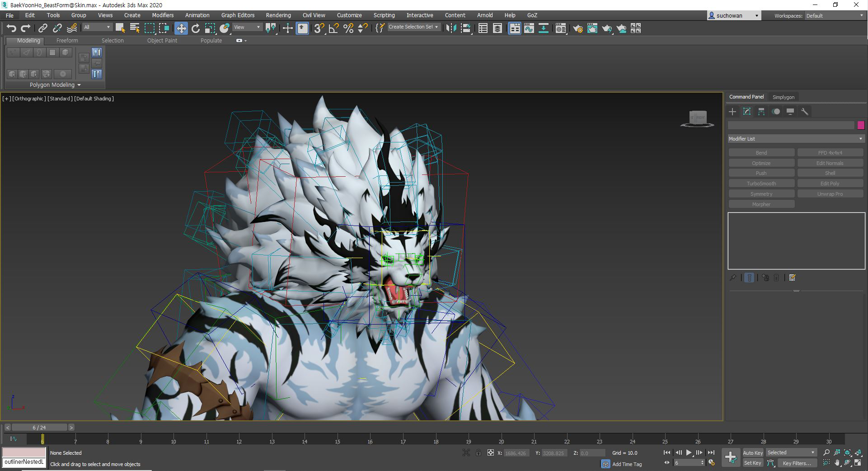Viewport: 868px width, 471px height.
Task: Open the Animation menu
Action: pyautogui.click(x=197, y=15)
